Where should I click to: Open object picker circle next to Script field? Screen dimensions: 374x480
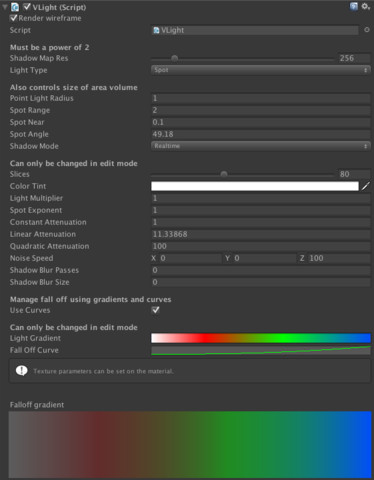[367, 30]
